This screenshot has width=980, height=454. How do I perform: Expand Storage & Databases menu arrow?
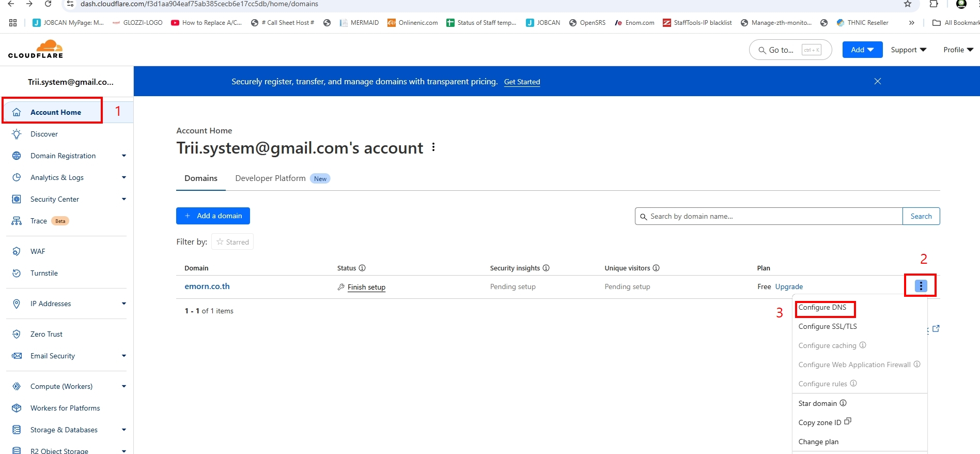(x=124, y=430)
